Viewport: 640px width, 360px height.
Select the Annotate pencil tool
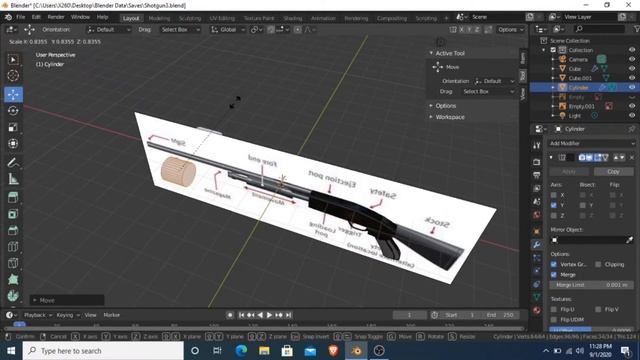(x=13, y=162)
